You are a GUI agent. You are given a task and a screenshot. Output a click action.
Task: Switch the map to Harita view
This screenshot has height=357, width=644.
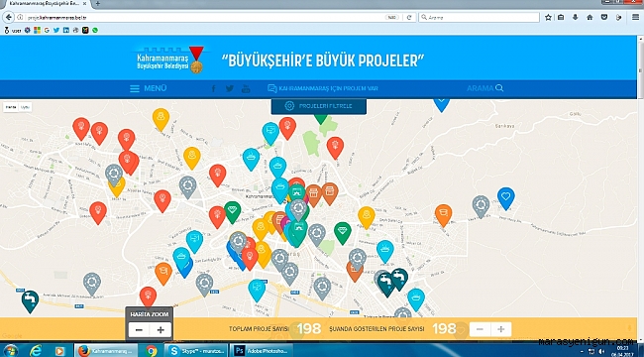pyautogui.click(x=11, y=107)
